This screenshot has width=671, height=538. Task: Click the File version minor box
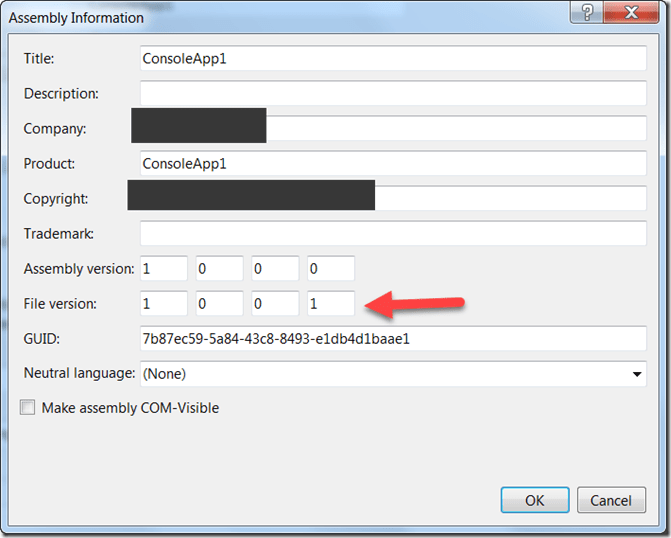pos(220,303)
